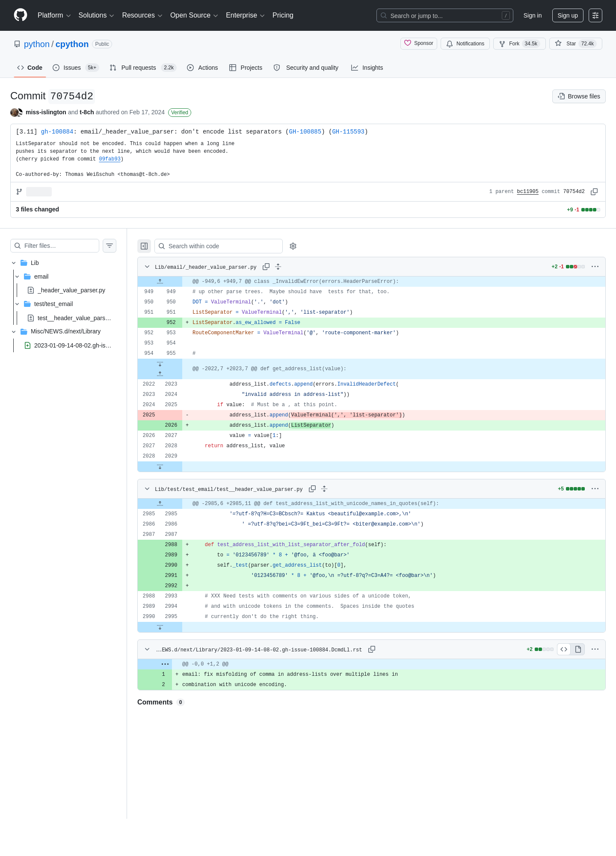The width and height of the screenshot is (616, 856).
Task: Focus the Search within code field
Action: pos(219,246)
